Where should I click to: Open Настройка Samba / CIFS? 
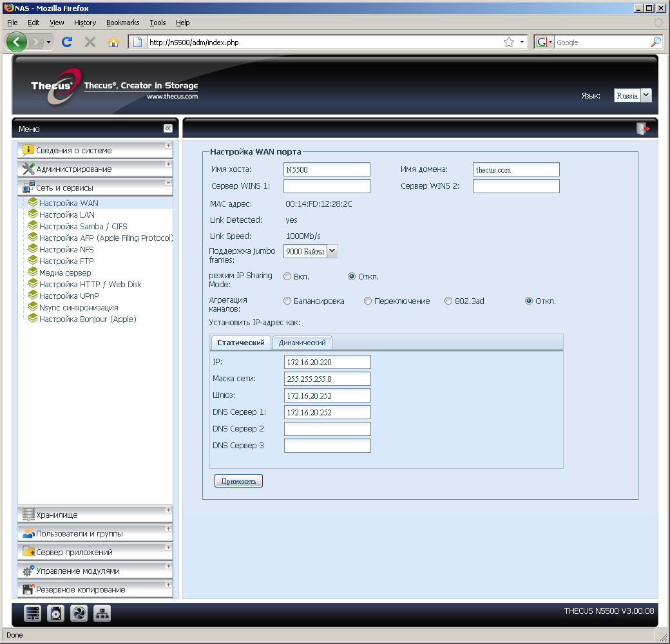tap(83, 226)
